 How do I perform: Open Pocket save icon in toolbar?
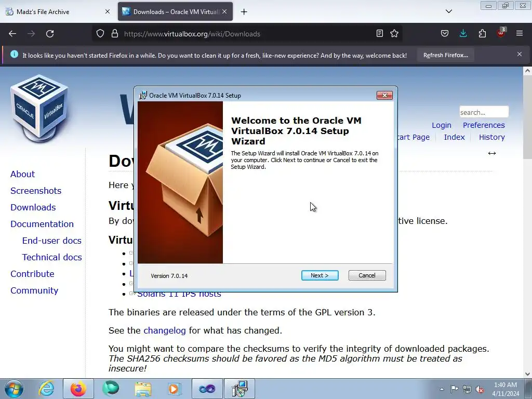[445, 33]
